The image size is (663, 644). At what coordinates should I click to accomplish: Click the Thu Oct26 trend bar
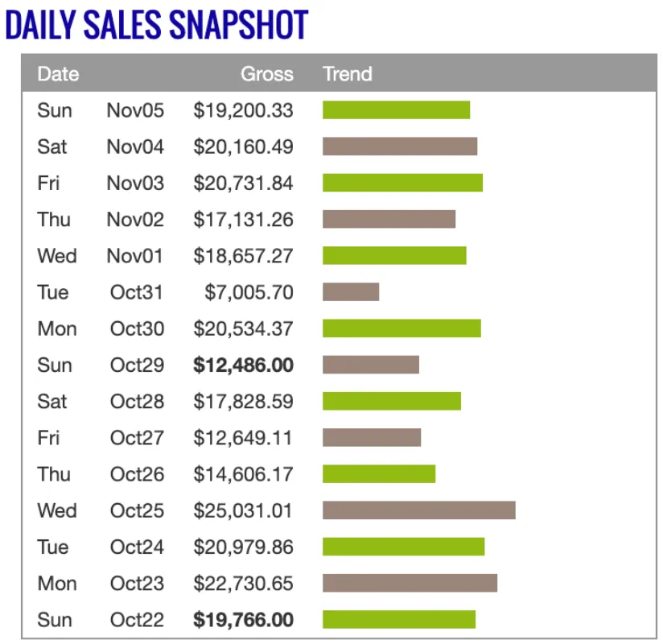[x=379, y=474]
